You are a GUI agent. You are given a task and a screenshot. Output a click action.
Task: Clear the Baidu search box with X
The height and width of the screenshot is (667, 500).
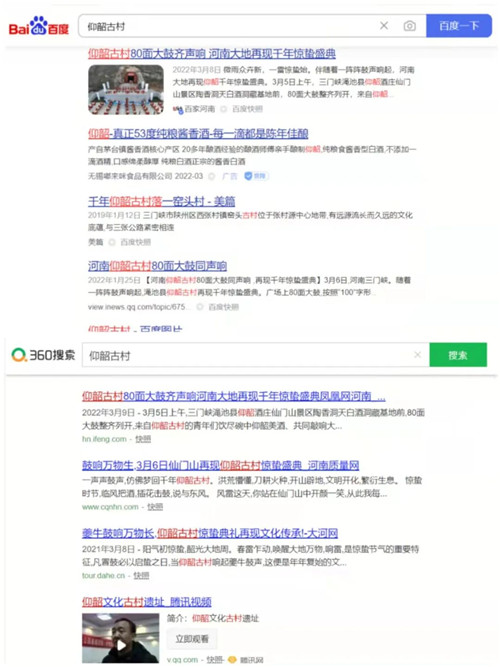click(x=384, y=26)
